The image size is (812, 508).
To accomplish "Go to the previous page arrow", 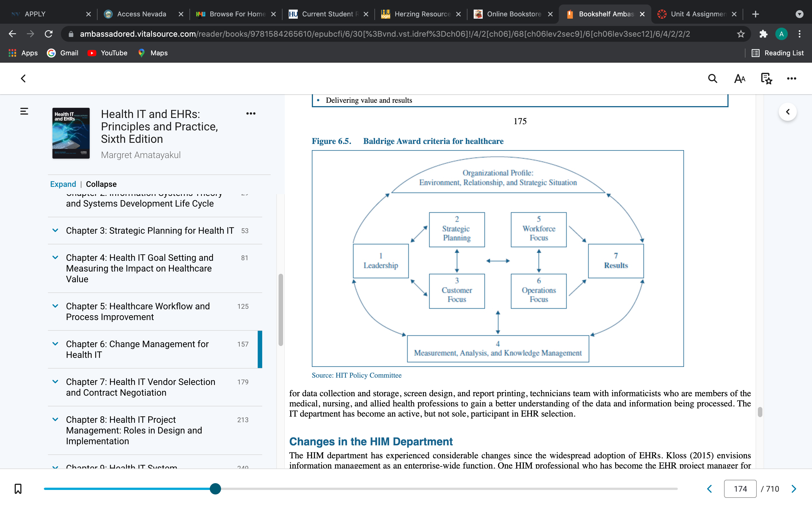I will (x=709, y=489).
